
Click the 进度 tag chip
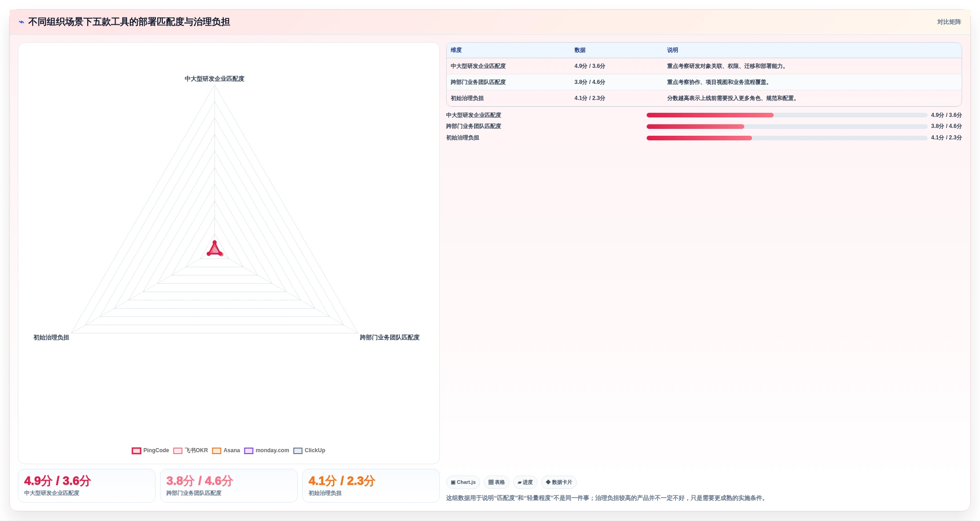point(525,482)
